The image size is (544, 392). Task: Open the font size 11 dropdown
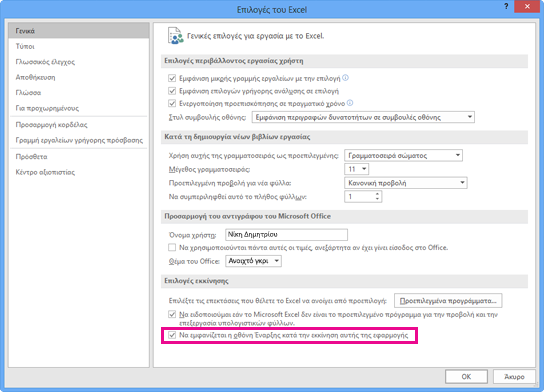pos(356,169)
